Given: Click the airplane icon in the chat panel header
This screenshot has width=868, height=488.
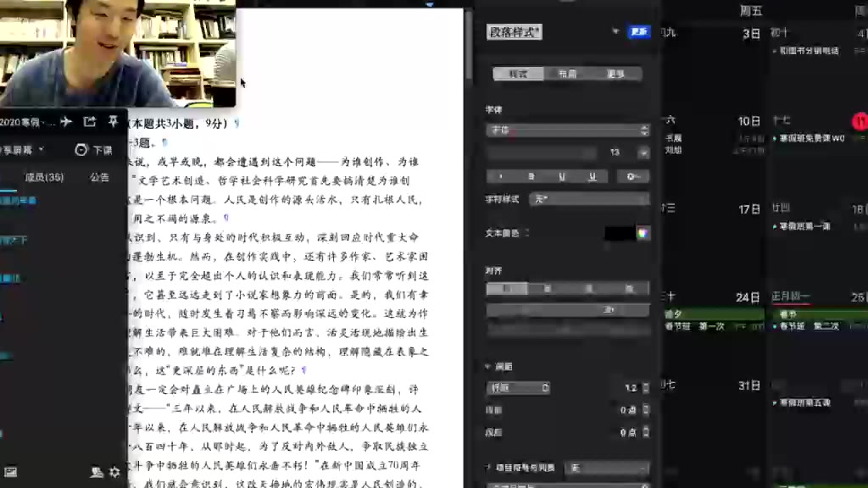Looking at the screenshot, I should [66, 122].
